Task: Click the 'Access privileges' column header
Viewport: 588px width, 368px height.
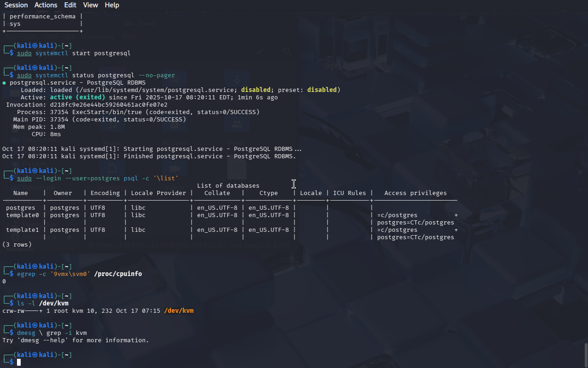Action: pos(415,193)
